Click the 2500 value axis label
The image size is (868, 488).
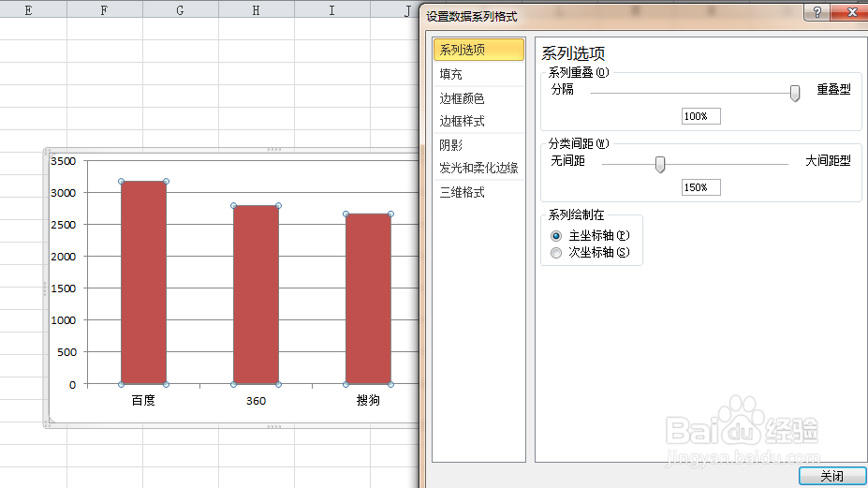tap(63, 225)
